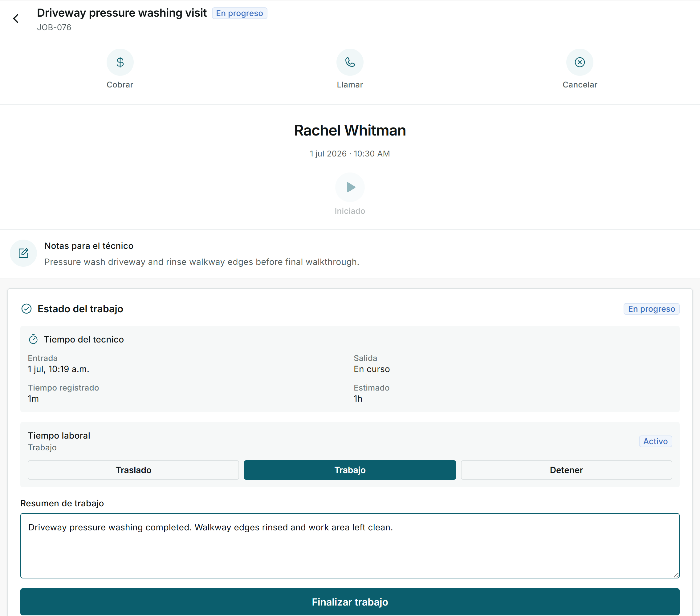Click the En progreso status in Estado del trabajo

(x=651, y=309)
